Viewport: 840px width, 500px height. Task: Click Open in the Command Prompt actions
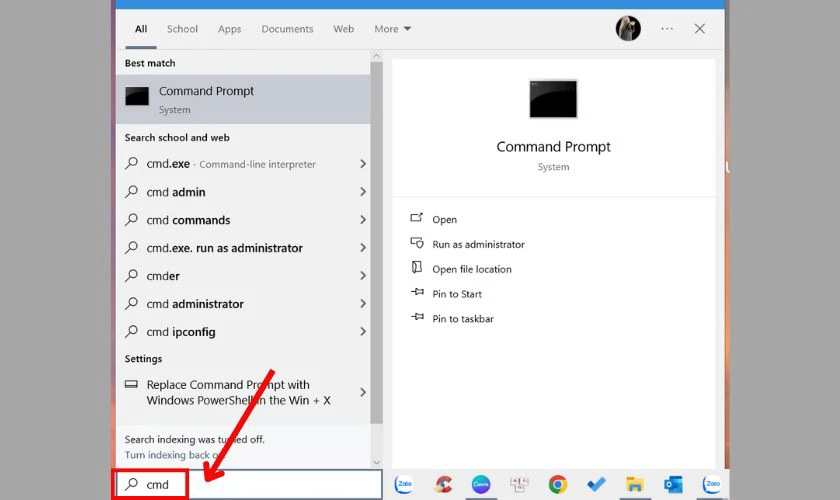[x=445, y=219]
